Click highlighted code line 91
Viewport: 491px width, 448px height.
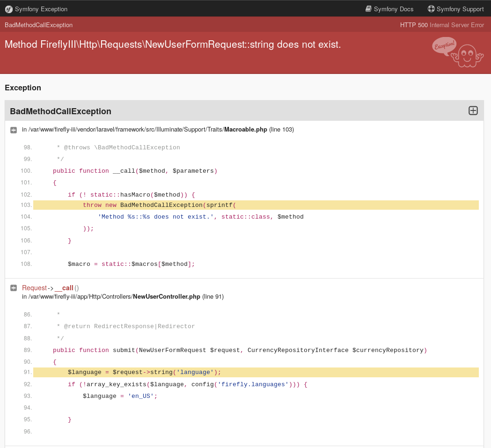pos(256,372)
